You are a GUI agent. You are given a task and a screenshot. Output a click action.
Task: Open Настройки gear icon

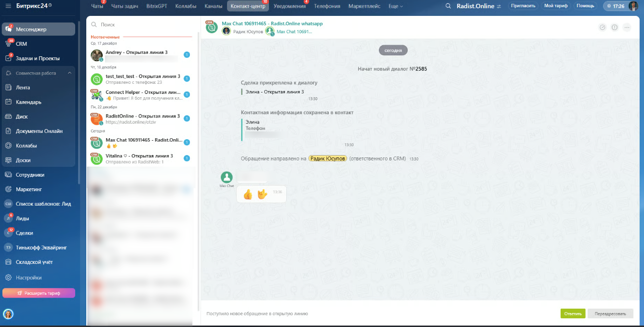8,278
